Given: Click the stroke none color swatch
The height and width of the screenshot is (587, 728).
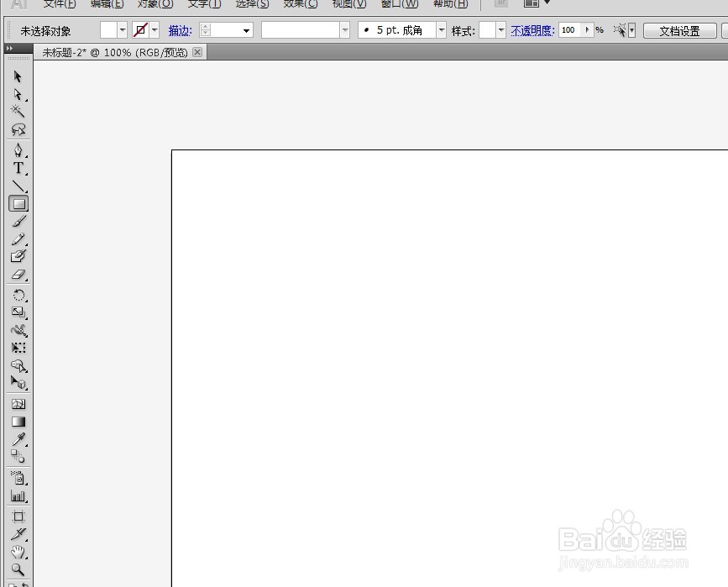Looking at the screenshot, I should tap(141, 30).
